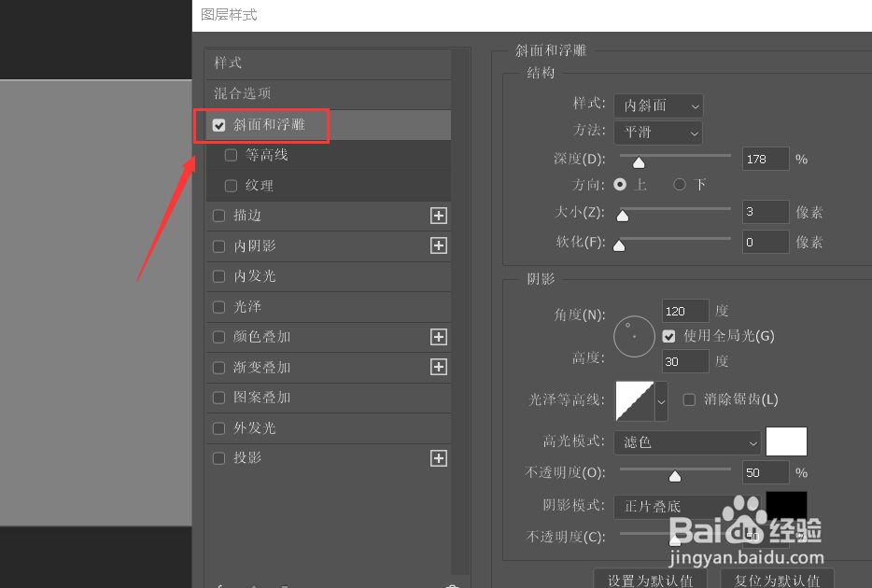Enable the 描边 checkbox
872x588 pixels.
click(218, 216)
